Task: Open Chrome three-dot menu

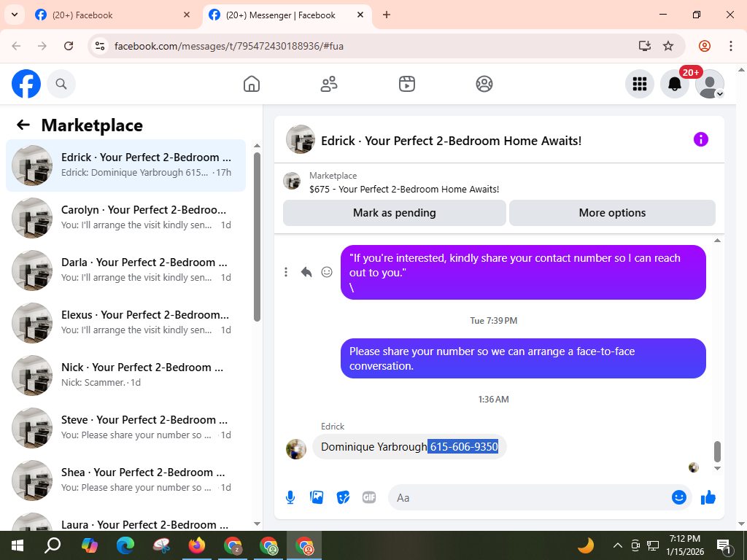Action: click(731, 46)
